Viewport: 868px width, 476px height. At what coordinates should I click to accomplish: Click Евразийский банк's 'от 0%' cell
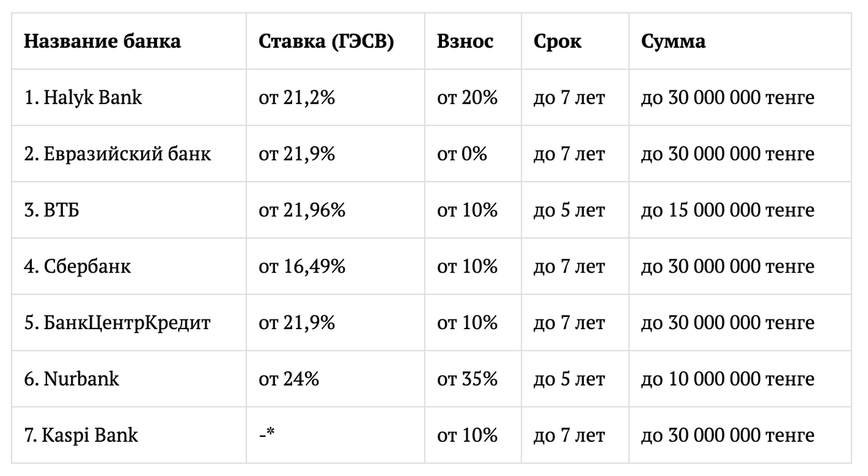click(x=461, y=154)
